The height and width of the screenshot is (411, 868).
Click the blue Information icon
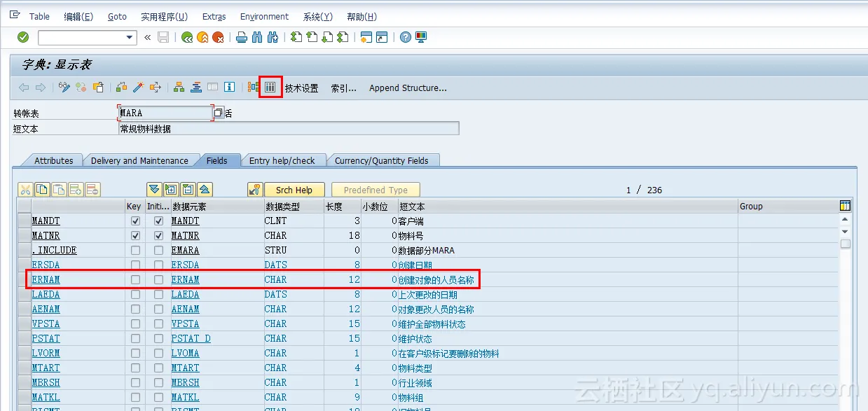(229, 88)
